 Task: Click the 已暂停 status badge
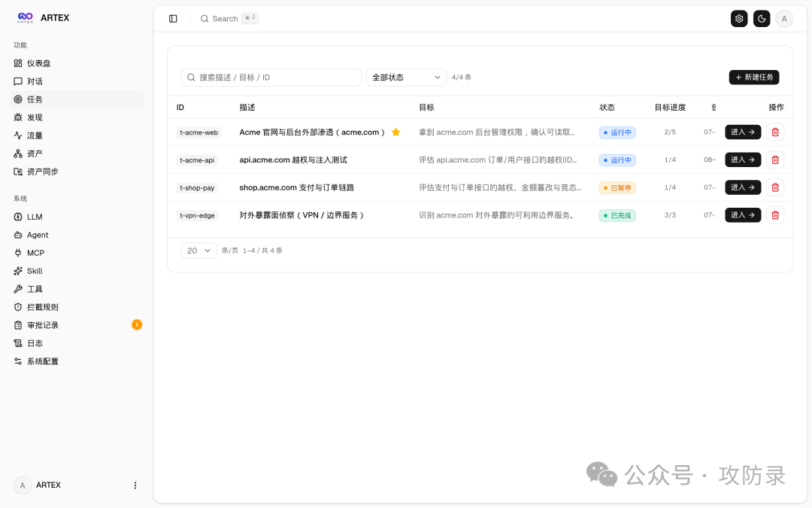(617, 187)
